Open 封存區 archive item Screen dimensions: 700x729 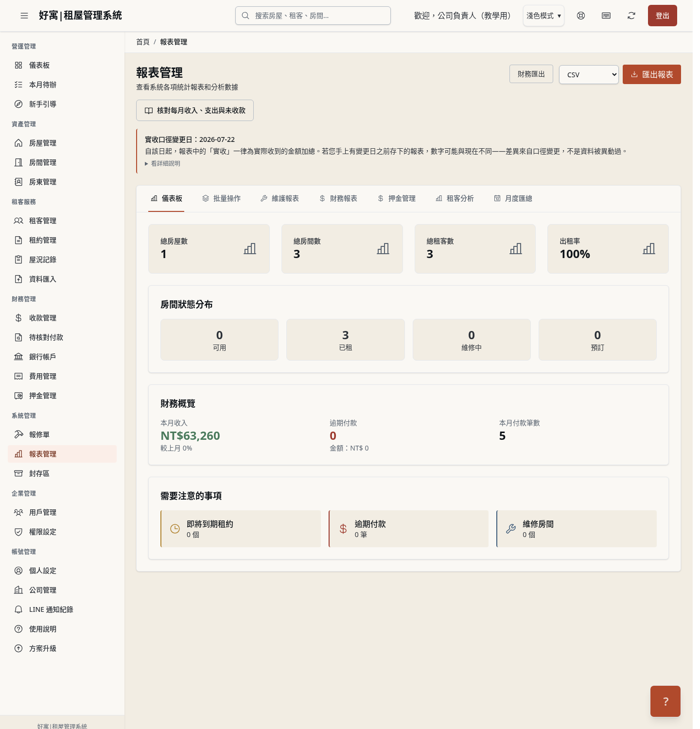coord(62,473)
